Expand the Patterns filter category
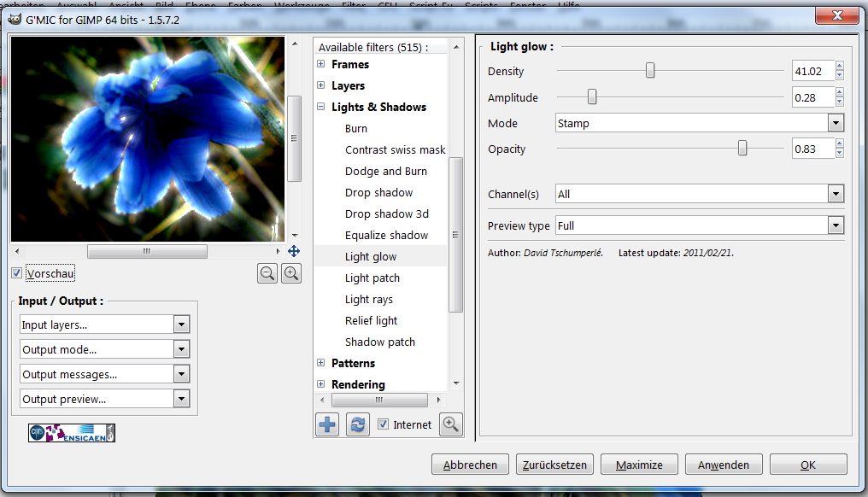This screenshot has width=868, height=497. (320, 363)
